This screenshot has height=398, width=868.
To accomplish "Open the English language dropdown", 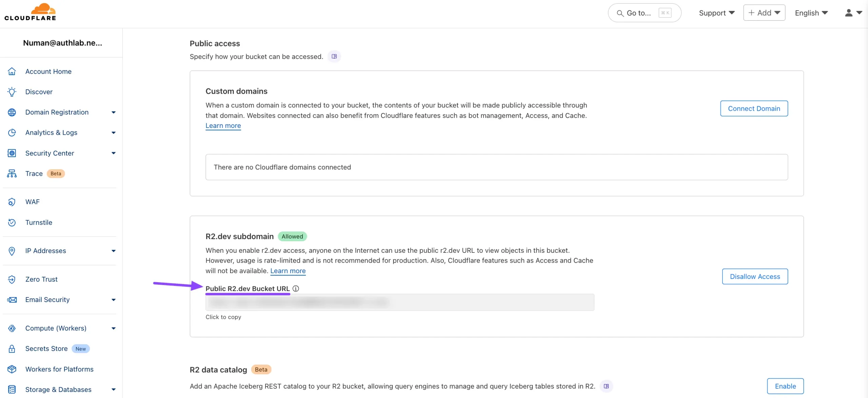I will (x=811, y=13).
